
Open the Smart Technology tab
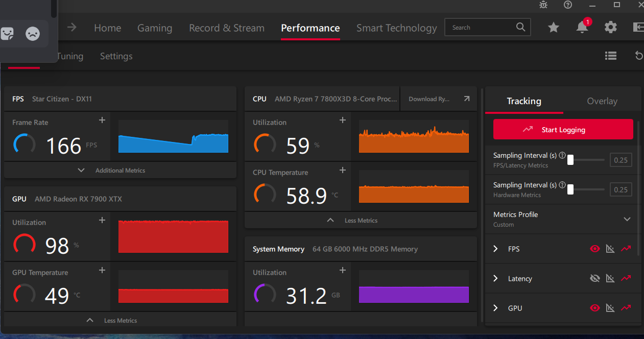[x=397, y=28]
